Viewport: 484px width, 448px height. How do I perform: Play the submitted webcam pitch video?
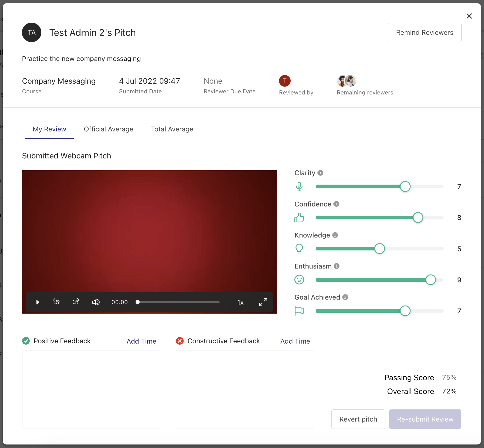[38, 302]
